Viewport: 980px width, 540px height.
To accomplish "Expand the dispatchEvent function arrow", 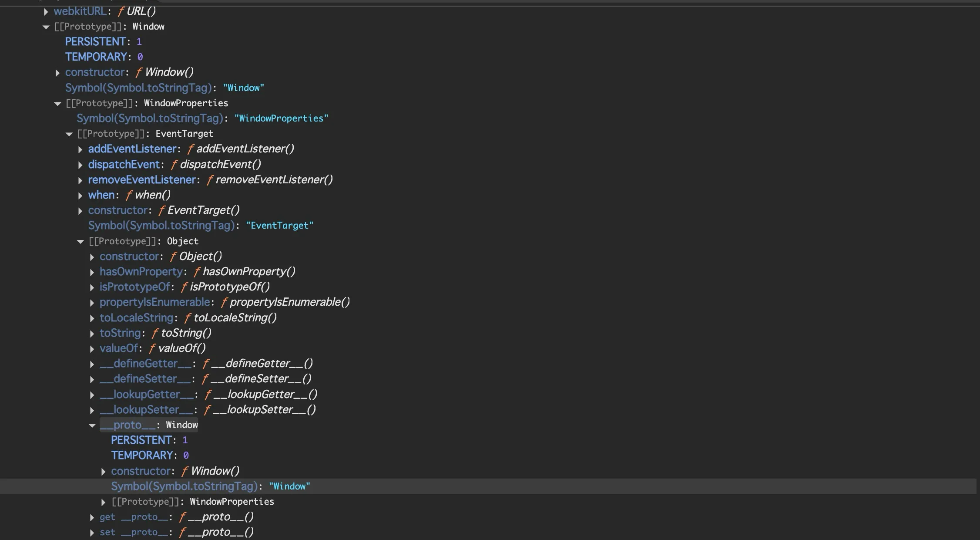I will pyautogui.click(x=80, y=165).
